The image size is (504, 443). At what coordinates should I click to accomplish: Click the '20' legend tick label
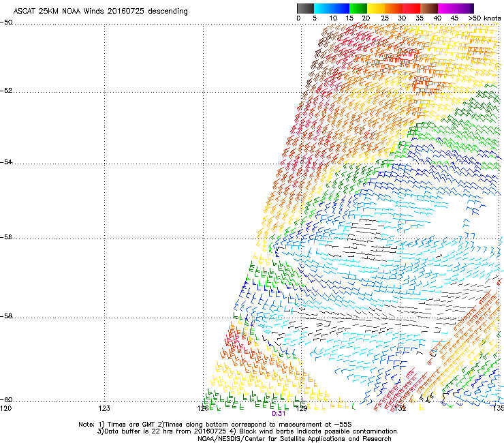point(366,18)
